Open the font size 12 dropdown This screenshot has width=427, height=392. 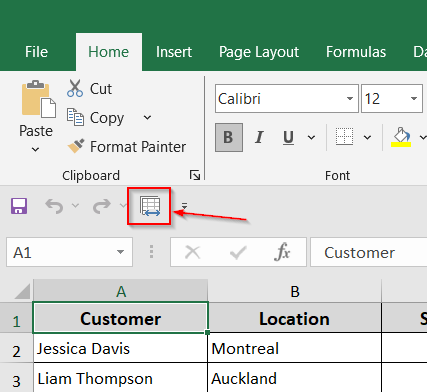[414, 98]
